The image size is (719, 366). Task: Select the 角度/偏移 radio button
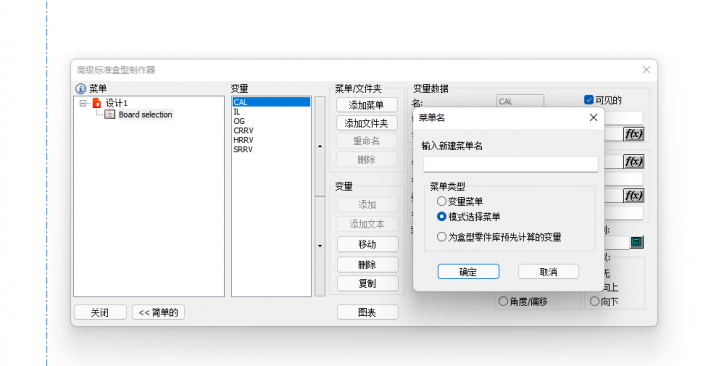click(x=503, y=301)
